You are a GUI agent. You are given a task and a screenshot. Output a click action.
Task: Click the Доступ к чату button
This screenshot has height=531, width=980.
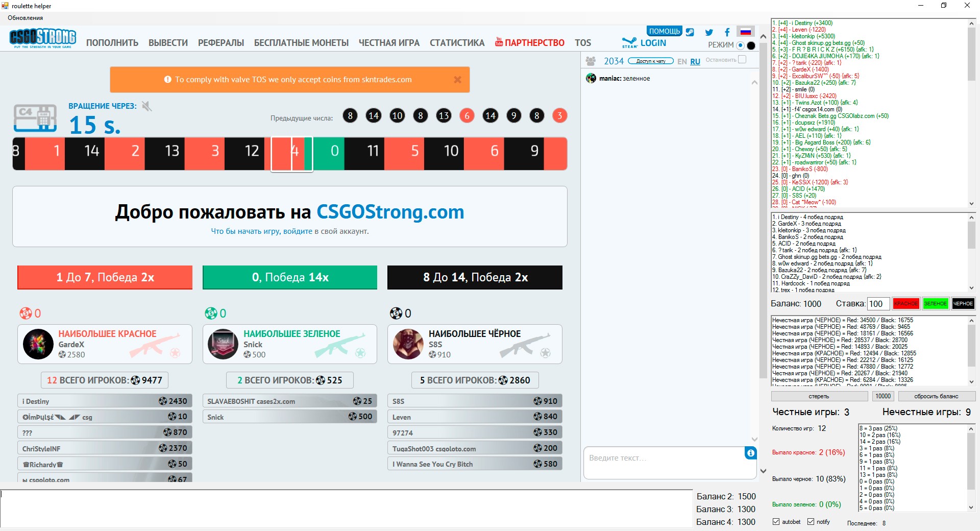[651, 61]
